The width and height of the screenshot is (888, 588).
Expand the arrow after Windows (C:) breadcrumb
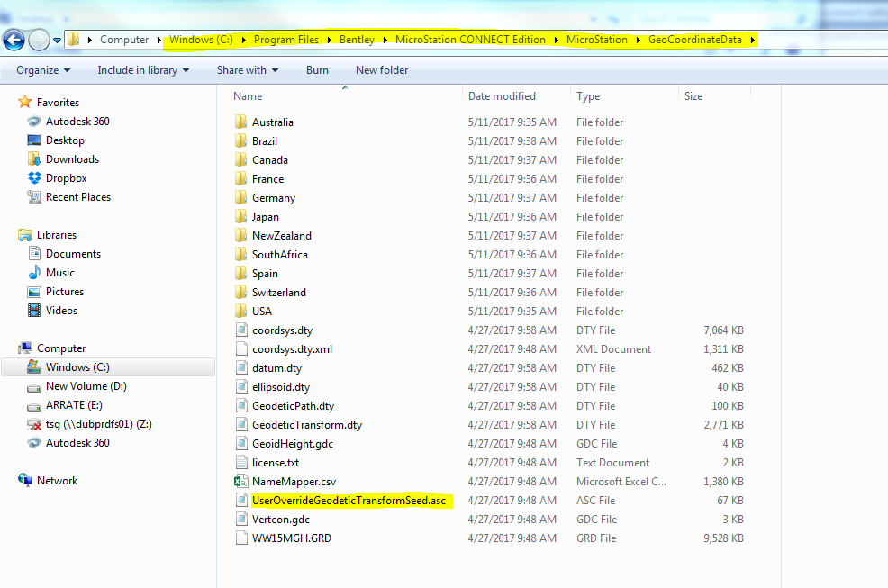point(243,41)
